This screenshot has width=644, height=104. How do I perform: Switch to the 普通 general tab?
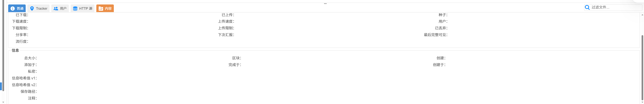tap(17, 9)
